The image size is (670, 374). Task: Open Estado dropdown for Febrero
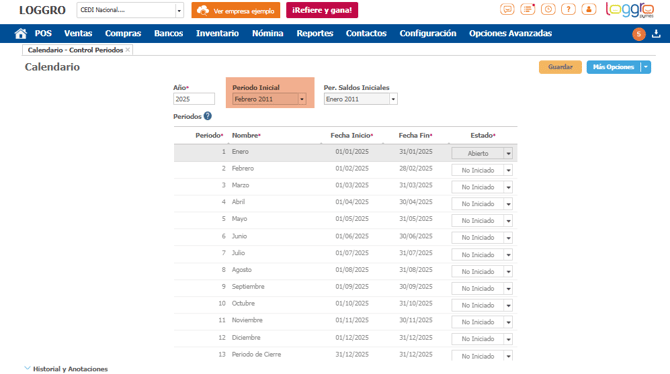tap(508, 170)
